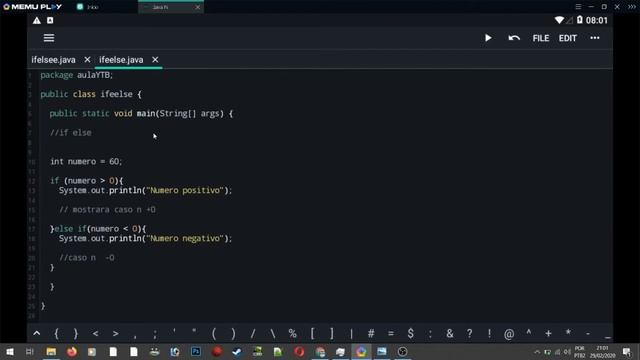Open the Windows notification center
640x360 pixels.
click(627, 352)
